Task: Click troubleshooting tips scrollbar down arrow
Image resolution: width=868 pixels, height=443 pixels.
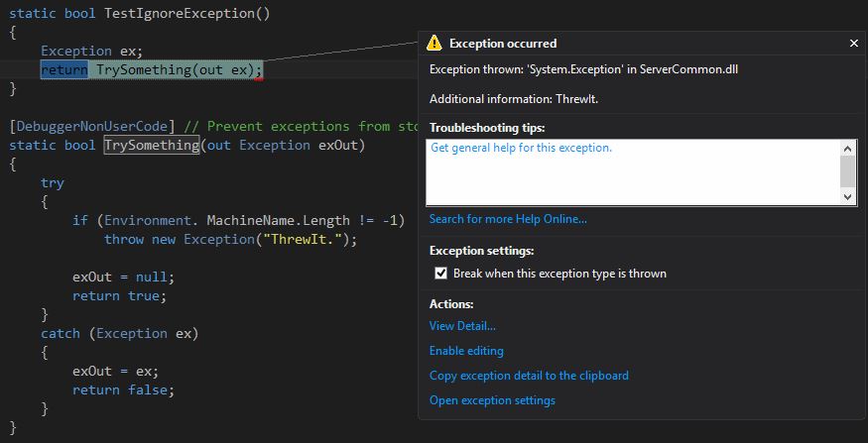Action: point(847,197)
